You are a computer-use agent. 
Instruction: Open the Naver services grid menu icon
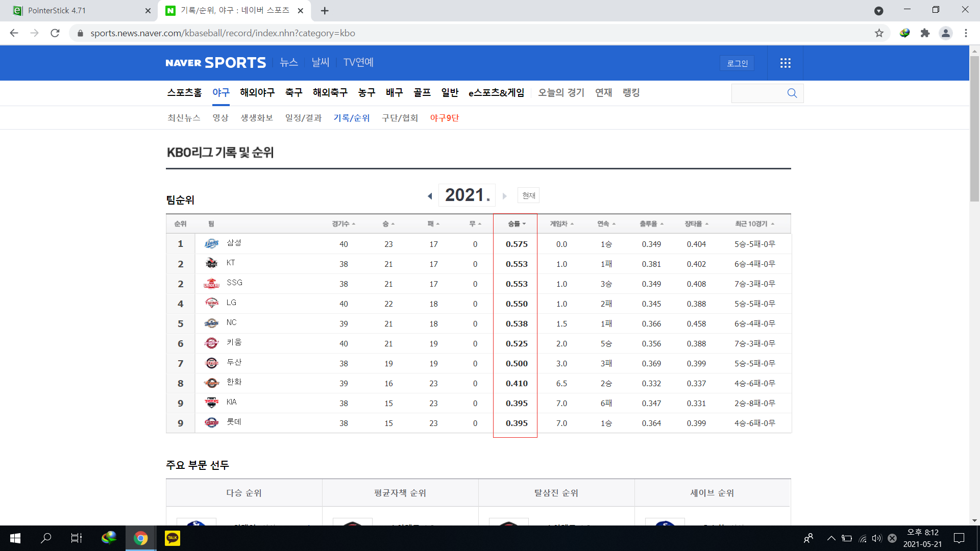[785, 63]
